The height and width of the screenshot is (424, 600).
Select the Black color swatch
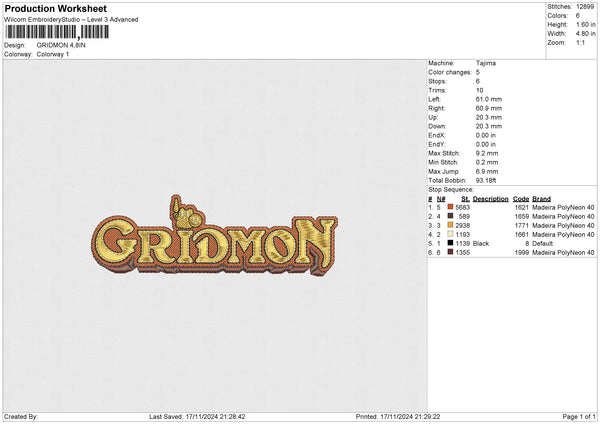[450, 243]
